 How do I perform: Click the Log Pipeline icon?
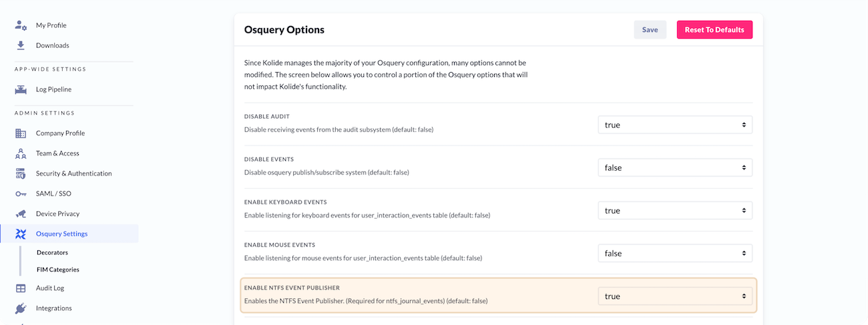(21, 89)
